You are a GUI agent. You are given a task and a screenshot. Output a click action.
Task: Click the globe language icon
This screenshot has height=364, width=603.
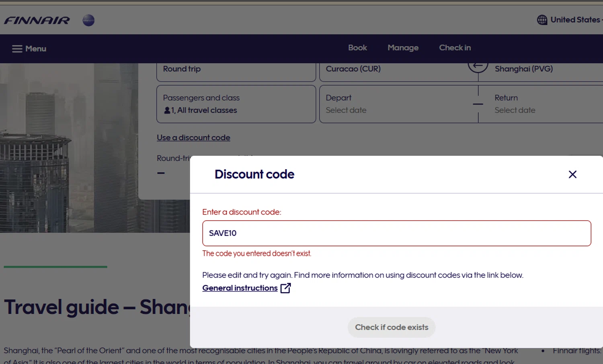(542, 20)
